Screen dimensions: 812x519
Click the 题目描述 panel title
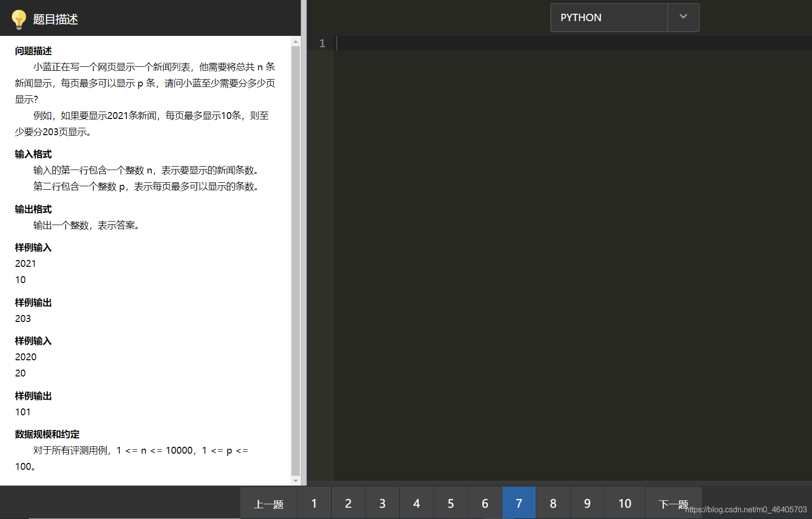56,19
